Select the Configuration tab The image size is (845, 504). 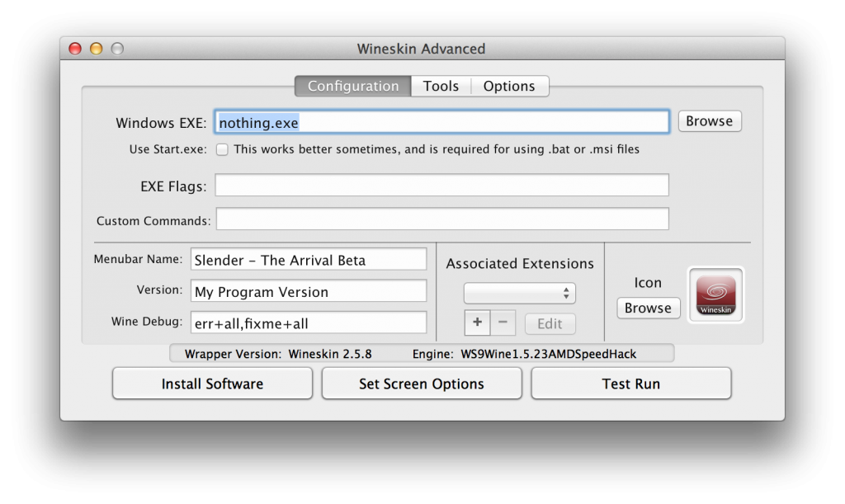pyautogui.click(x=353, y=86)
